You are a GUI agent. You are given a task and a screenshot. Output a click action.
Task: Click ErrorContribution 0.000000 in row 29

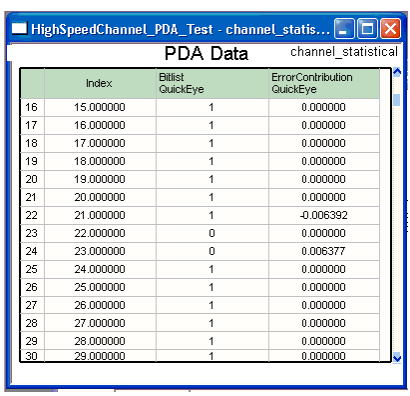[324, 341]
